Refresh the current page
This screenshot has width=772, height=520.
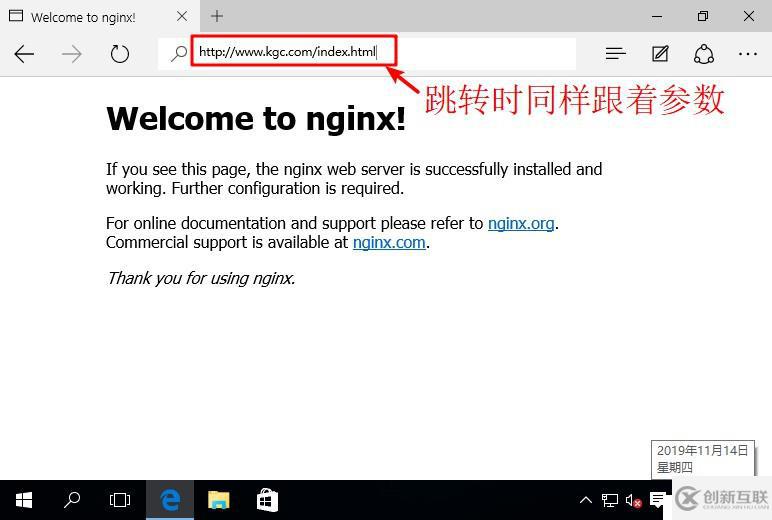click(120, 54)
